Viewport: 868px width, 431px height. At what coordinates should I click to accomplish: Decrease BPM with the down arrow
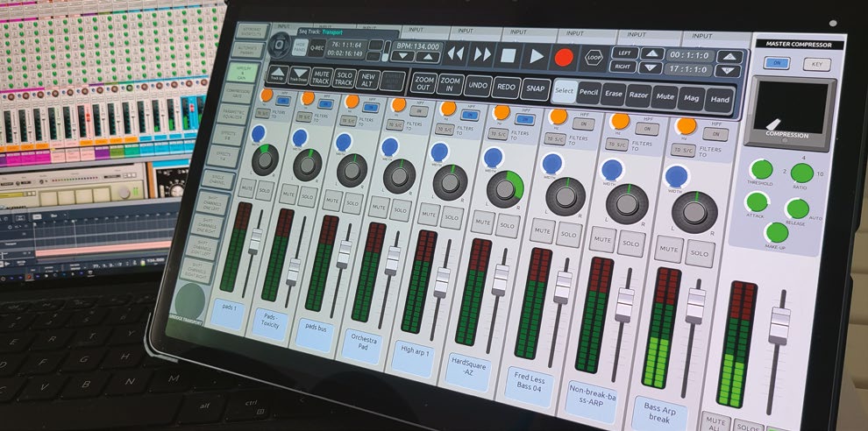pos(402,56)
